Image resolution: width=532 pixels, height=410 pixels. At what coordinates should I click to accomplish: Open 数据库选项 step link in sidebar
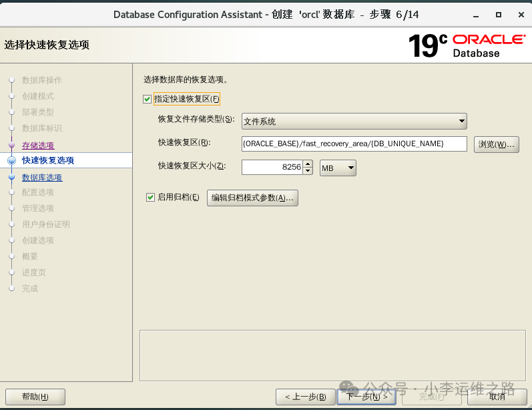(x=42, y=178)
